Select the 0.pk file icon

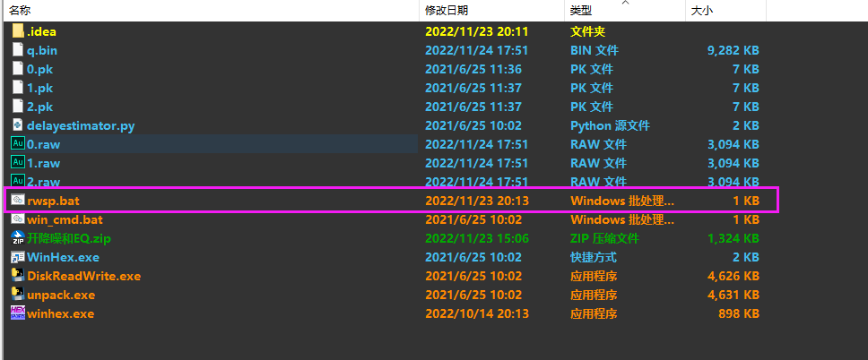18,69
